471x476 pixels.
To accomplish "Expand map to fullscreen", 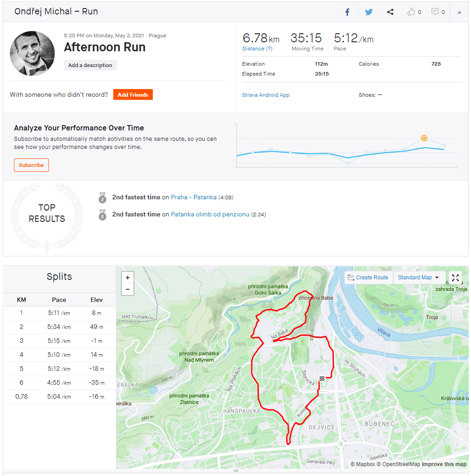I will pos(455,277).
